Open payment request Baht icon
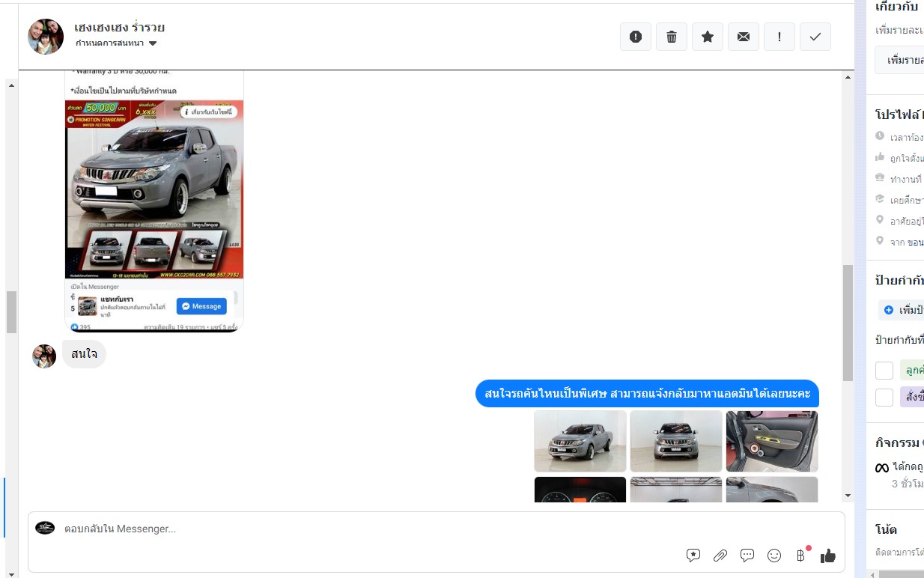The image size is (924, 578). 800,556
